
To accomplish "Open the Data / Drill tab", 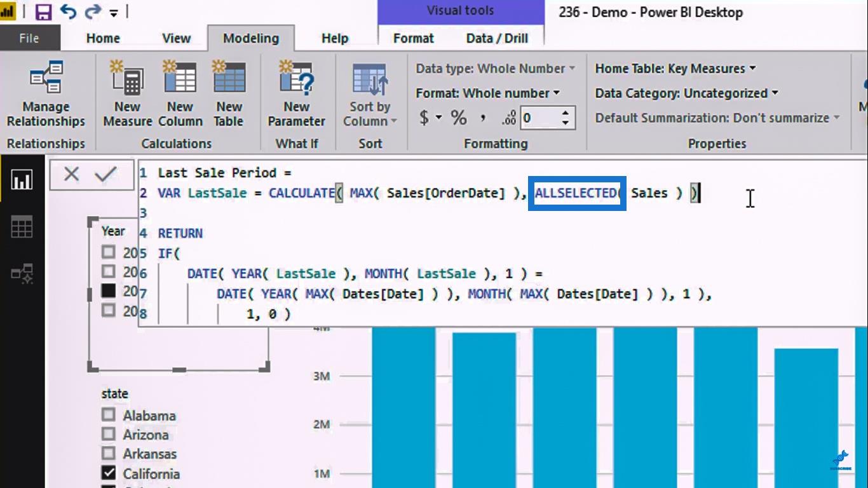I will coord(497,38).
